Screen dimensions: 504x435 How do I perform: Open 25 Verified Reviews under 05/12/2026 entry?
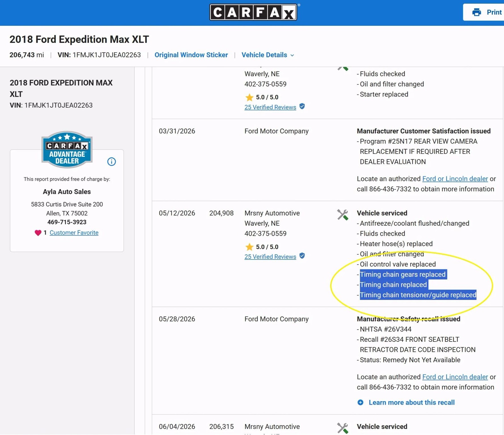click(x=270, y=257)
